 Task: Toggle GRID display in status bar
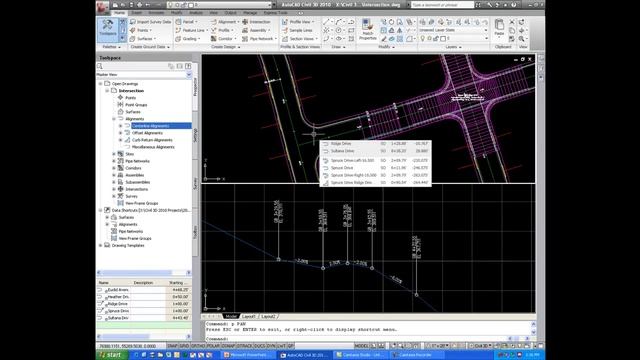pos(184,346)
